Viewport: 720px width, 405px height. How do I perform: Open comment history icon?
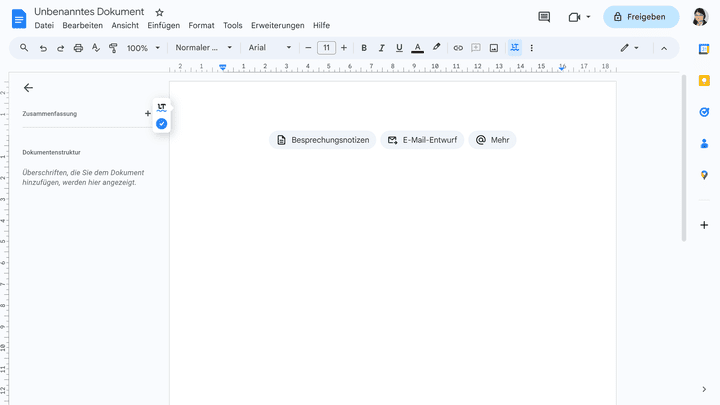(x=544, y=17)
